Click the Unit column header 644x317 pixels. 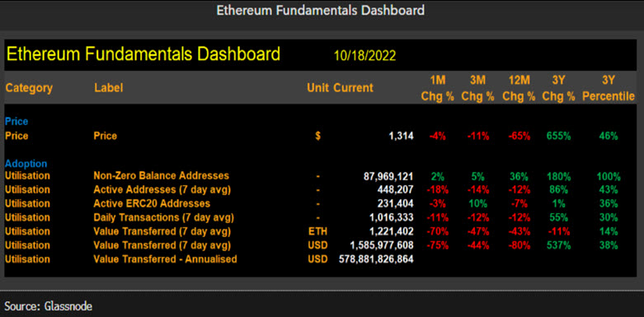[x=318, y=88]
